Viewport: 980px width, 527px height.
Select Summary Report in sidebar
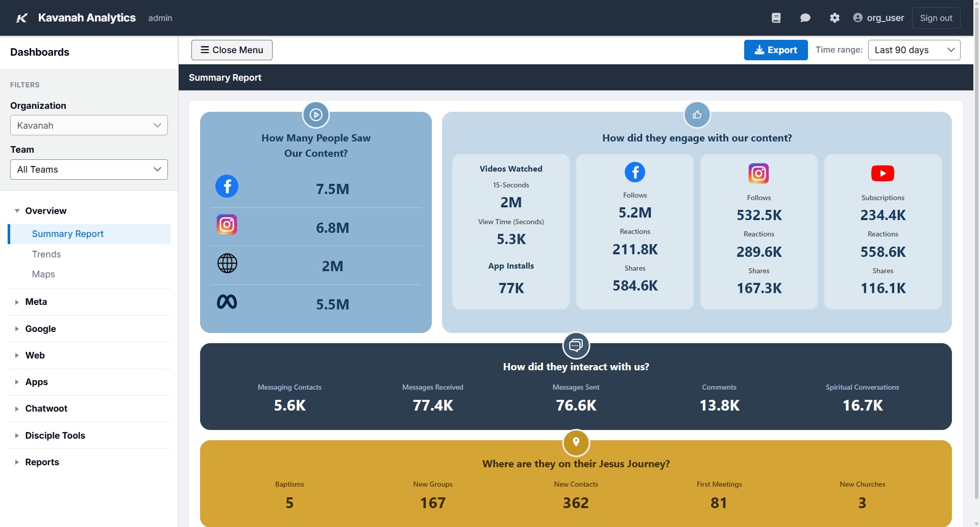[x=89, y=234]
